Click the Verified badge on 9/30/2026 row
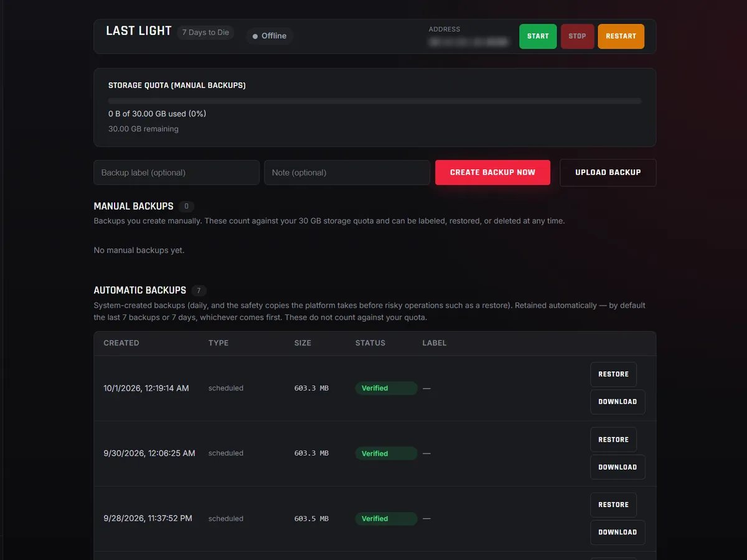The image size is (747, 560). pyautogui.click(x=386, y=454)
